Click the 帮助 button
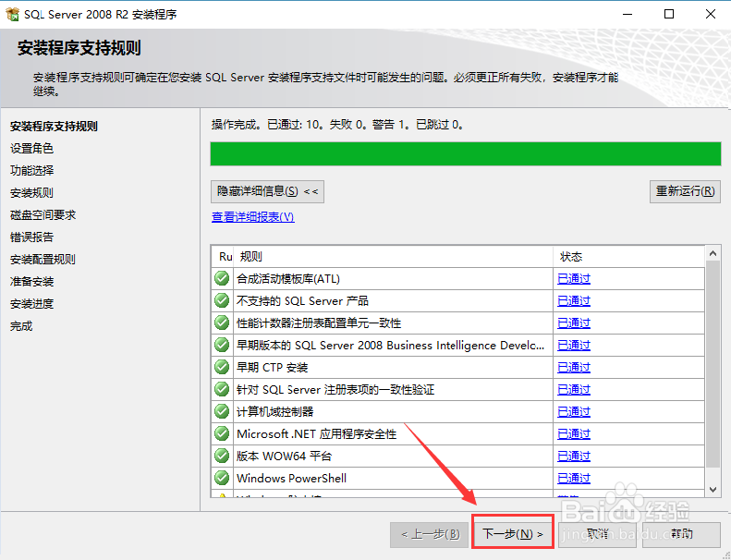This screenshot has width=731, height=560. (682, 533)
